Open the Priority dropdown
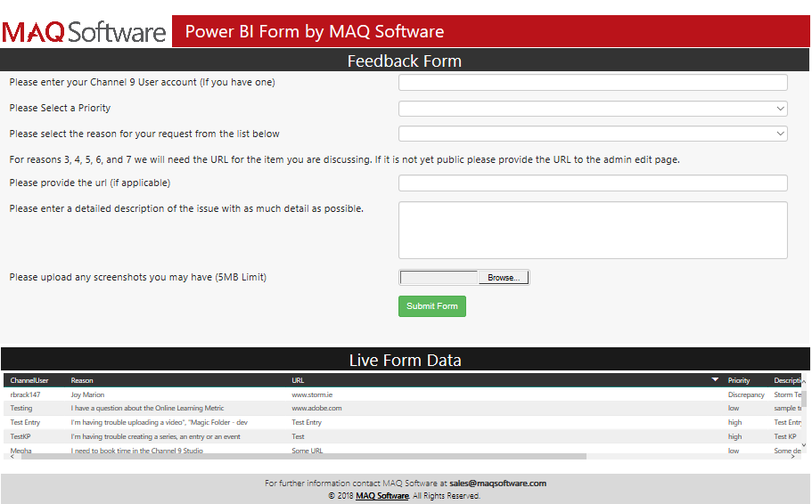The image size is (812, 504). tap(593, 109)
